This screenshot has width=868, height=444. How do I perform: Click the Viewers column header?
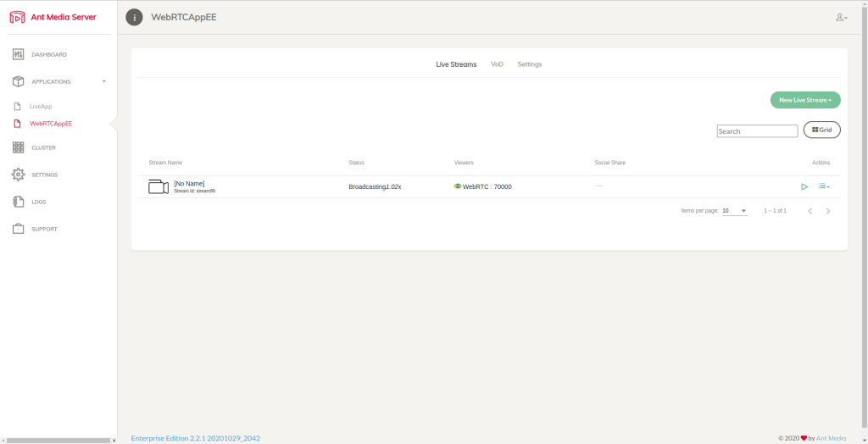pyautogui.click(x=464, y=162)
